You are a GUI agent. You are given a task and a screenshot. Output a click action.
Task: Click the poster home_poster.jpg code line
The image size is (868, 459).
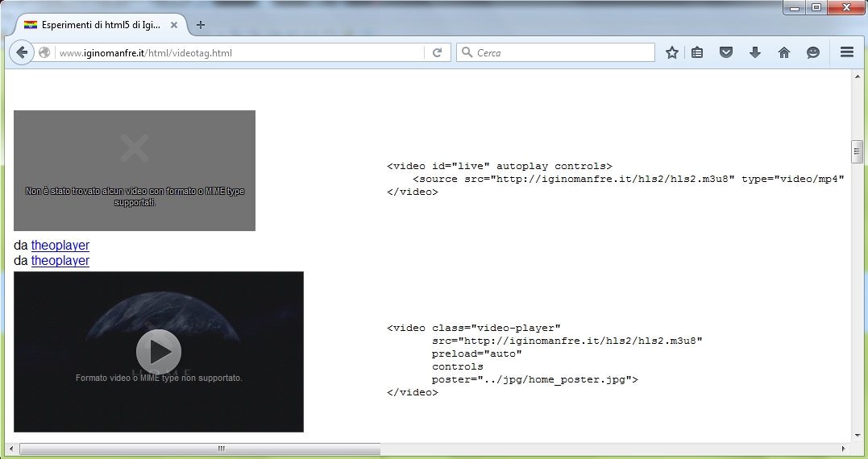tap(535, 379)
